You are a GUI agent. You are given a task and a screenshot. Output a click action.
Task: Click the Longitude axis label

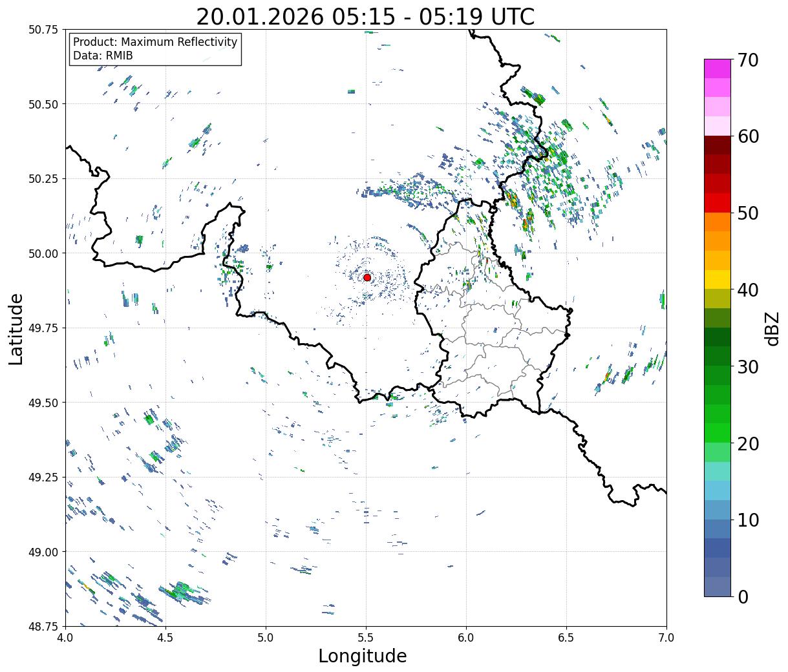(x=363, y=656)
